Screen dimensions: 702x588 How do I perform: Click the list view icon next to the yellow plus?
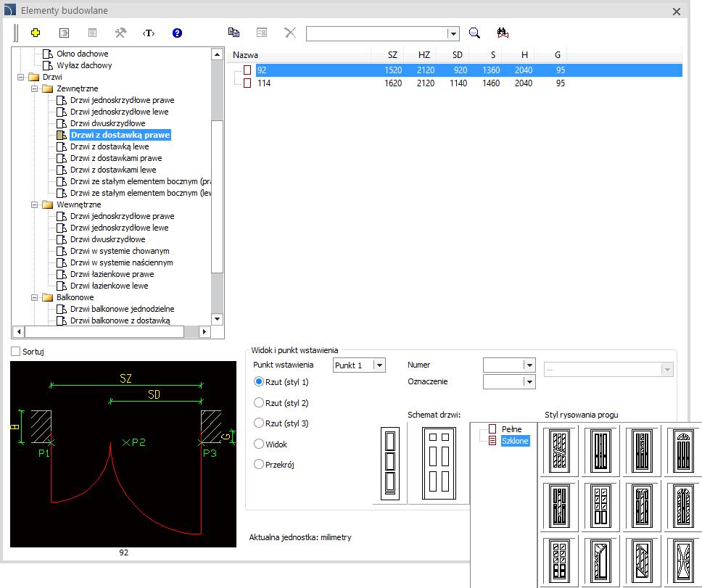tap(64, 33)
